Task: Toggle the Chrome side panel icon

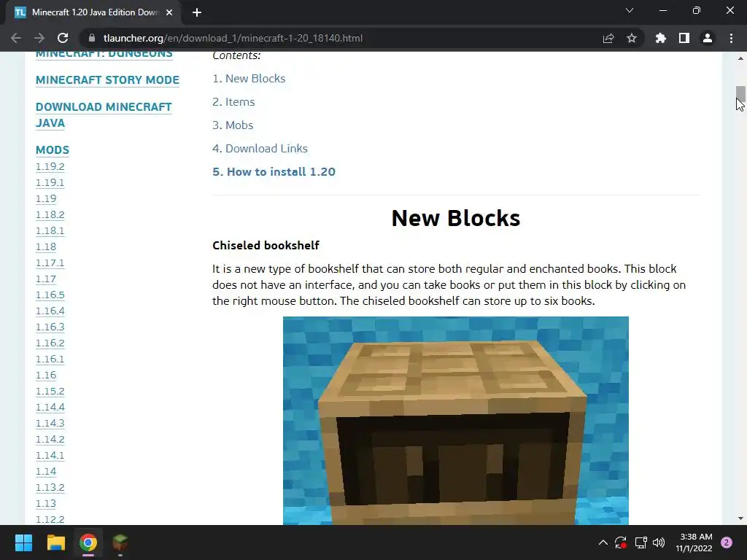Action: point(684,38)
